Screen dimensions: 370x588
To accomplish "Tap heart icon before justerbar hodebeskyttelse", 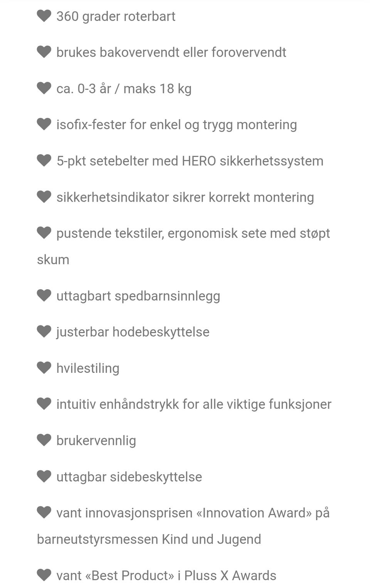I will click(x=44, y=332).
